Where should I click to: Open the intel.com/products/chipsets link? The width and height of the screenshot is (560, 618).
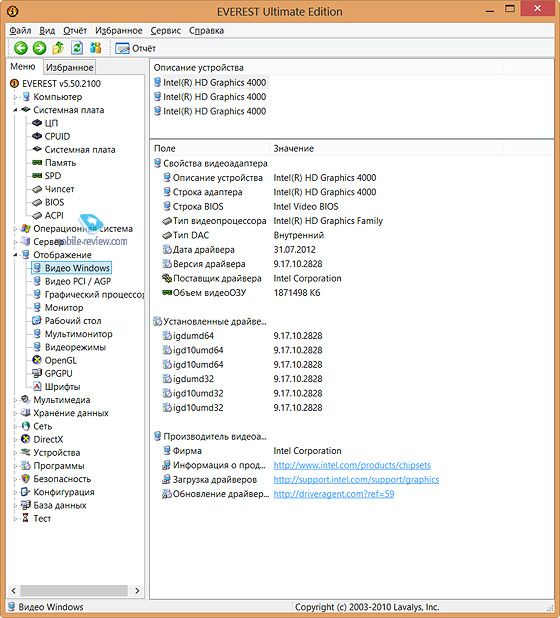[x=352, y=465]
